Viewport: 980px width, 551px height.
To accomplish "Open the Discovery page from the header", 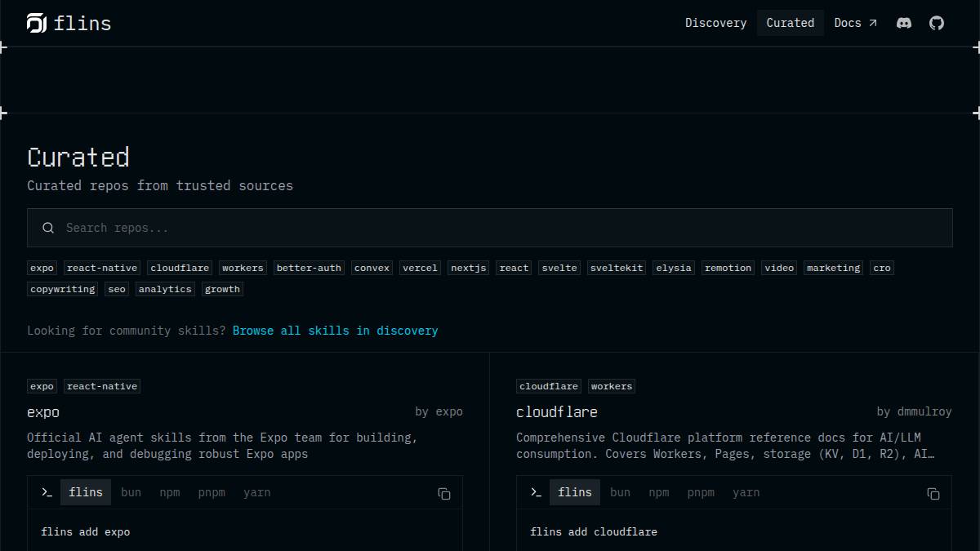I will coord(715,23).
